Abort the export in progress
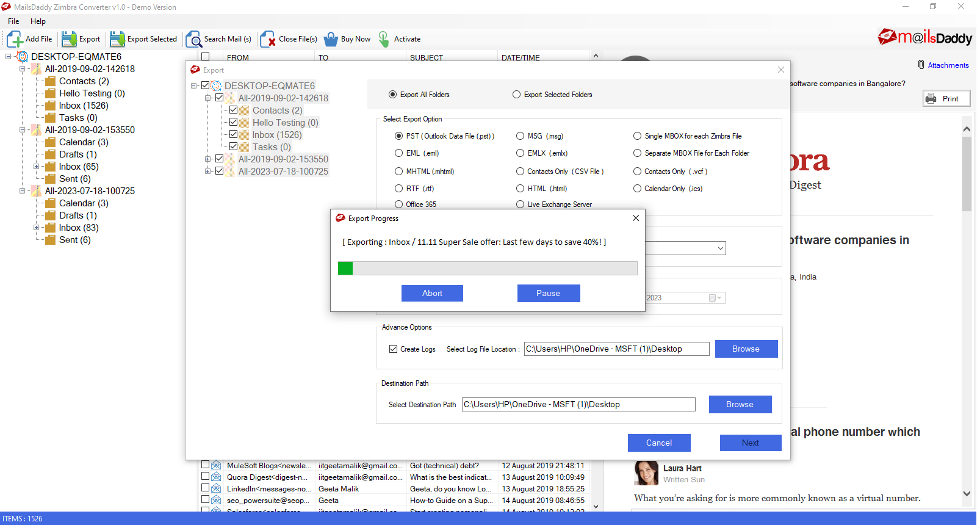The height and width of the screenshot is (525, 980). pyautogui.click(x=432, y=294)
